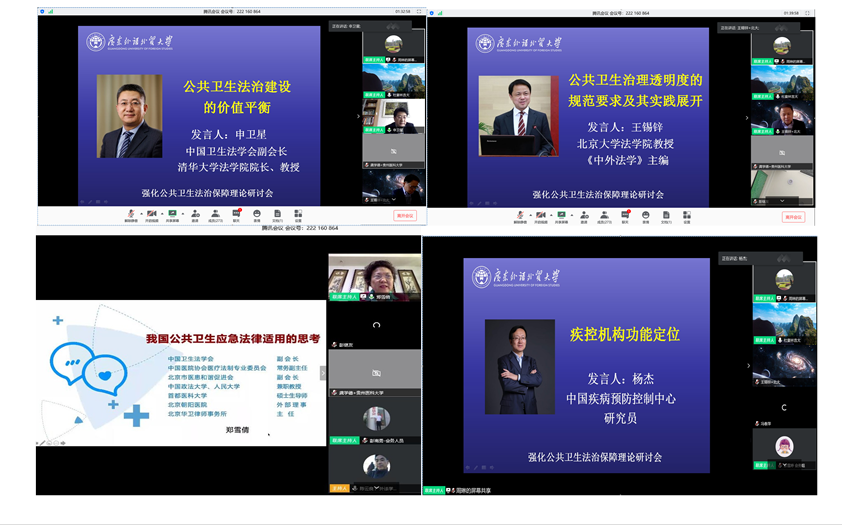
Task: Open Chat with red badge in 申卫星 window
Action: [237, 215]
